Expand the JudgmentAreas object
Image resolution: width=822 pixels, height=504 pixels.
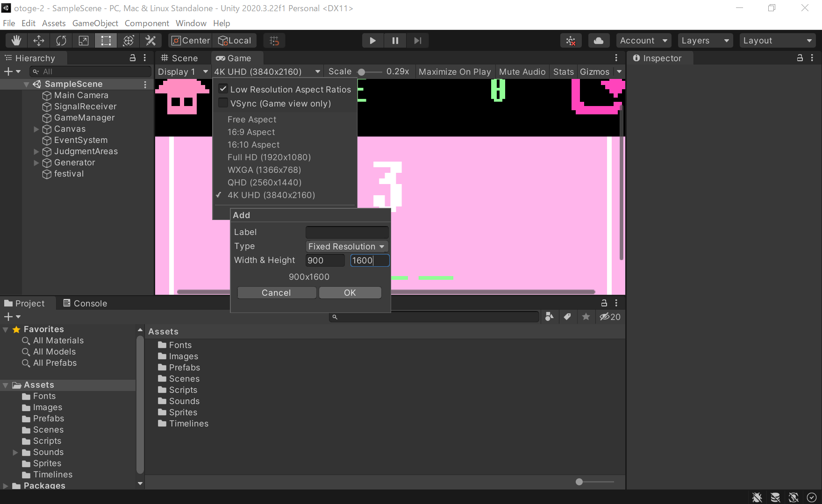point(36,151)
